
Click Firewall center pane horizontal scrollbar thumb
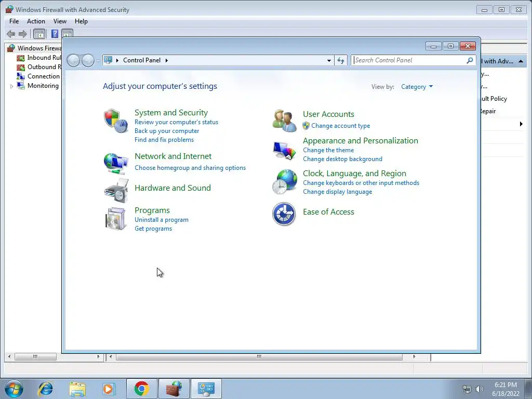pyautogui.click(x=259, y=356)
